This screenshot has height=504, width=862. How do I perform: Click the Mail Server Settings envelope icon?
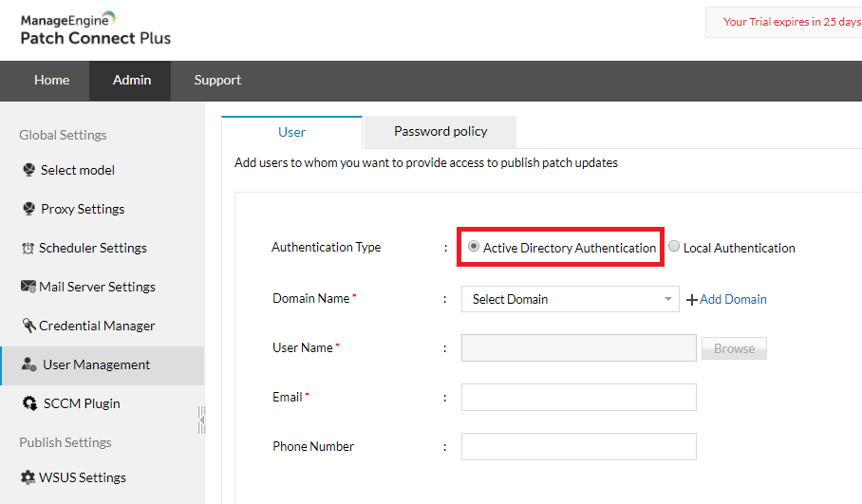pos(28,287)
